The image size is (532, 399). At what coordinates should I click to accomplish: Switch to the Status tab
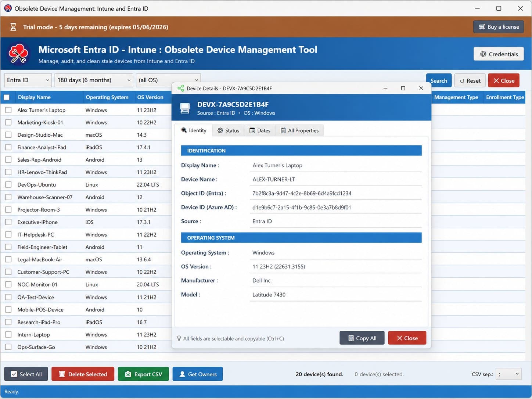tap(228, 130)
